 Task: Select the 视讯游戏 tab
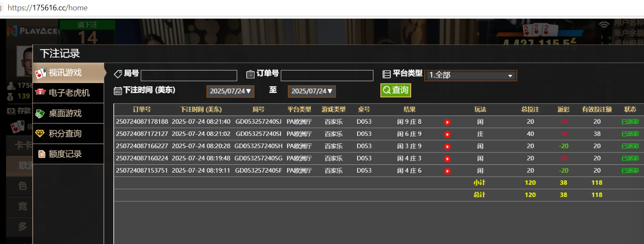(68, 73)
